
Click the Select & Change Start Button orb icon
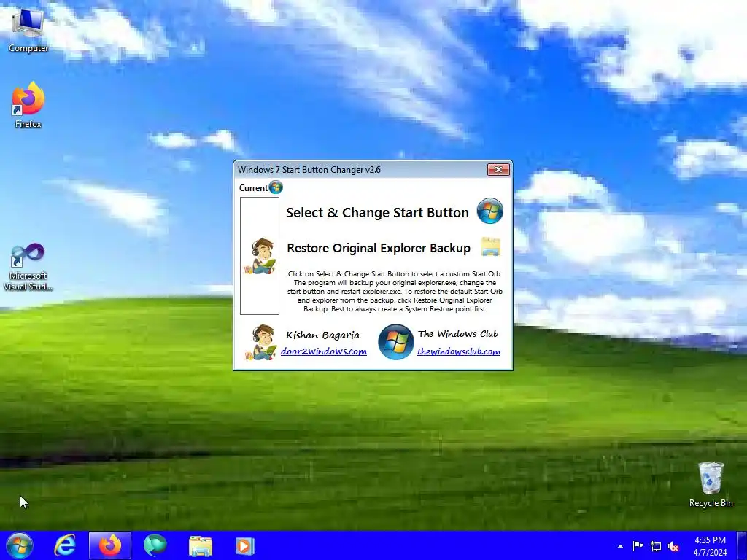click(489, 211)
